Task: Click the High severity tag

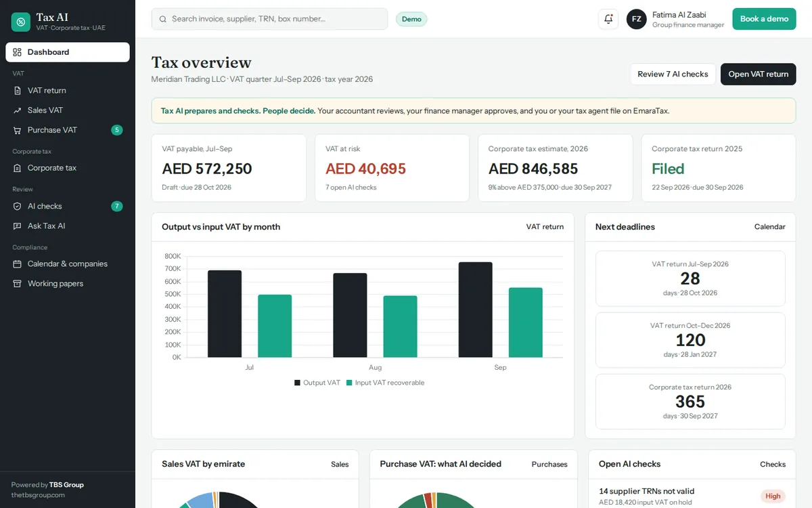Action: [773, 496]
